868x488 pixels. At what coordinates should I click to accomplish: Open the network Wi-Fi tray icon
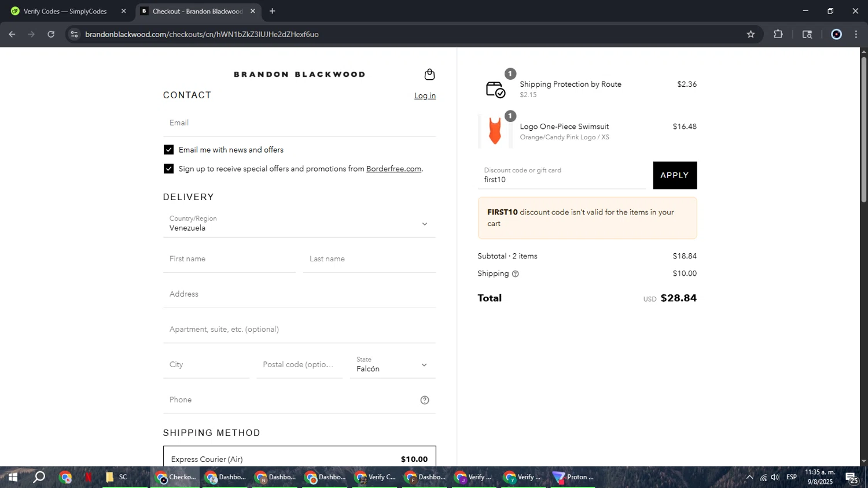click(x=763, y=477)
